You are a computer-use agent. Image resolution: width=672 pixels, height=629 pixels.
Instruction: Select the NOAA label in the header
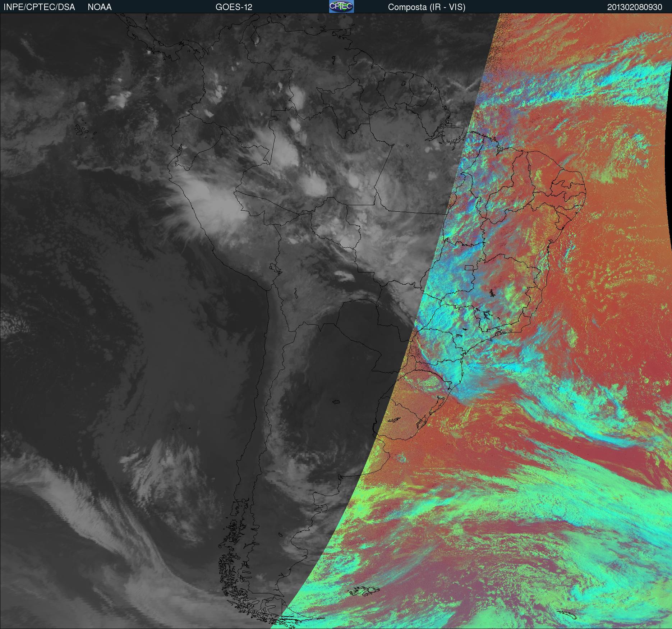pyautogui.click(x=100, y=7)
